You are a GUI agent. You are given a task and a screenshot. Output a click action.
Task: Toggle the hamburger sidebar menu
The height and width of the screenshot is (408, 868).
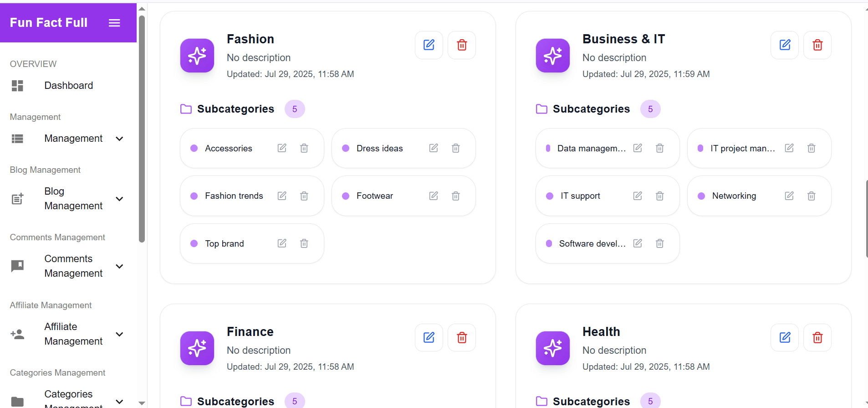coord(114,23)
